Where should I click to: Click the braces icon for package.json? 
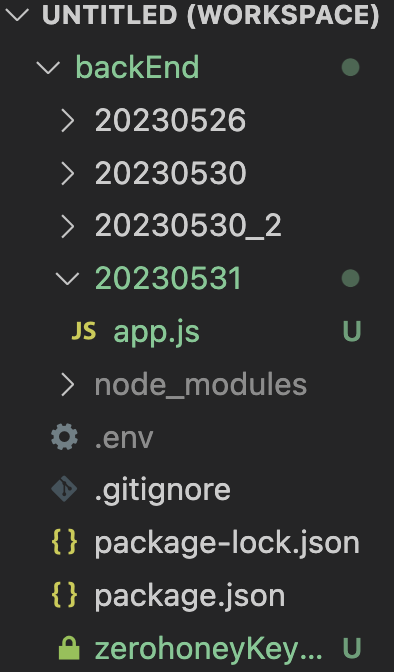(x=64, y=595)
